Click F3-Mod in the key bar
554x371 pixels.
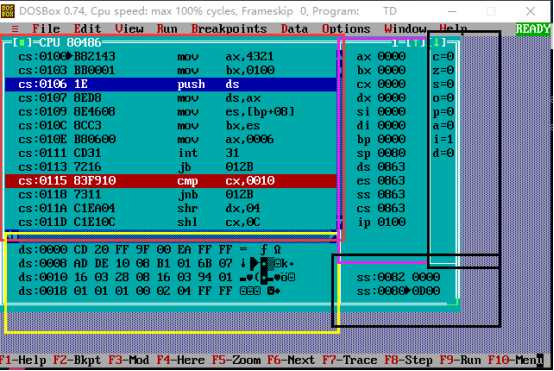129,360
